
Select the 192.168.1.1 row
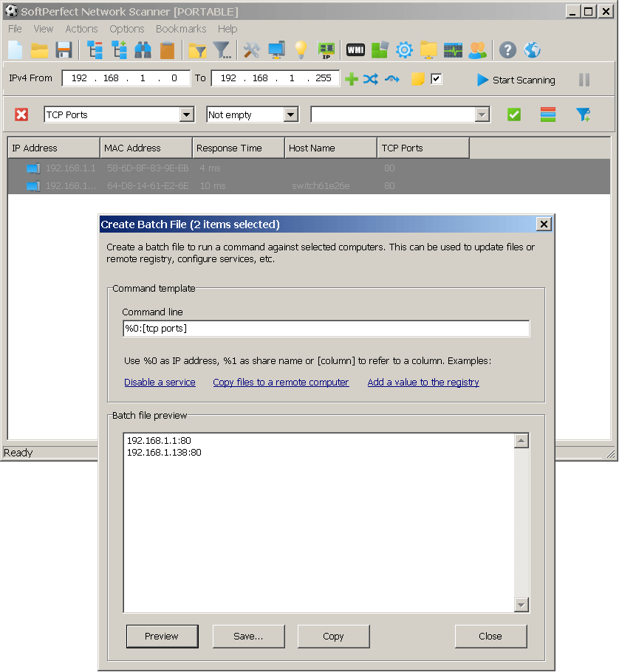(309, 168)
